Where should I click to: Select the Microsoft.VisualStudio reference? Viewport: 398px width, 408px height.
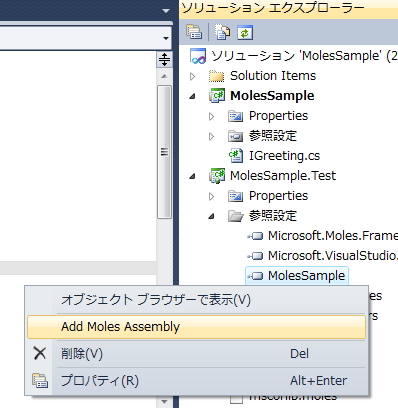tap(333, 256)
